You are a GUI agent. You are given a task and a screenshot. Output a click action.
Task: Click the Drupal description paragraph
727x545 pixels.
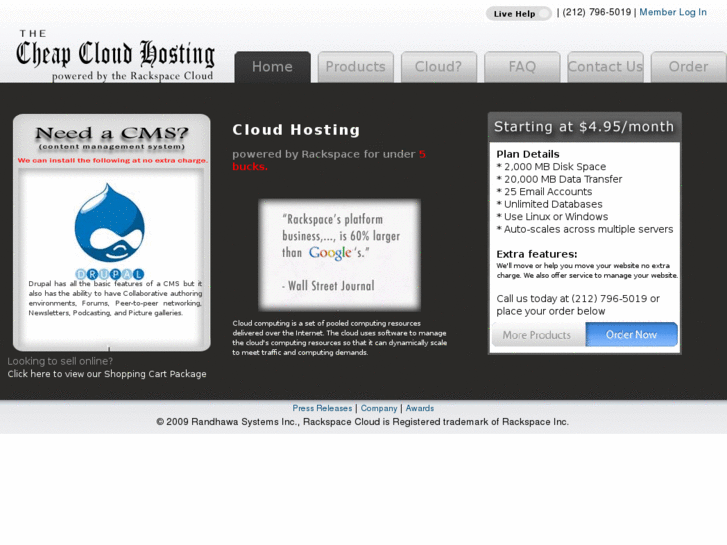115,298
